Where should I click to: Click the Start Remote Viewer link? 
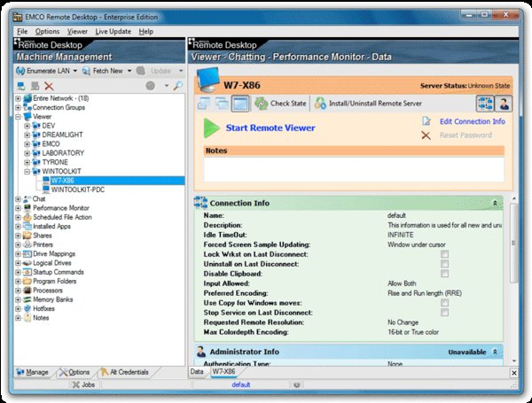click(x=270, y=128)
